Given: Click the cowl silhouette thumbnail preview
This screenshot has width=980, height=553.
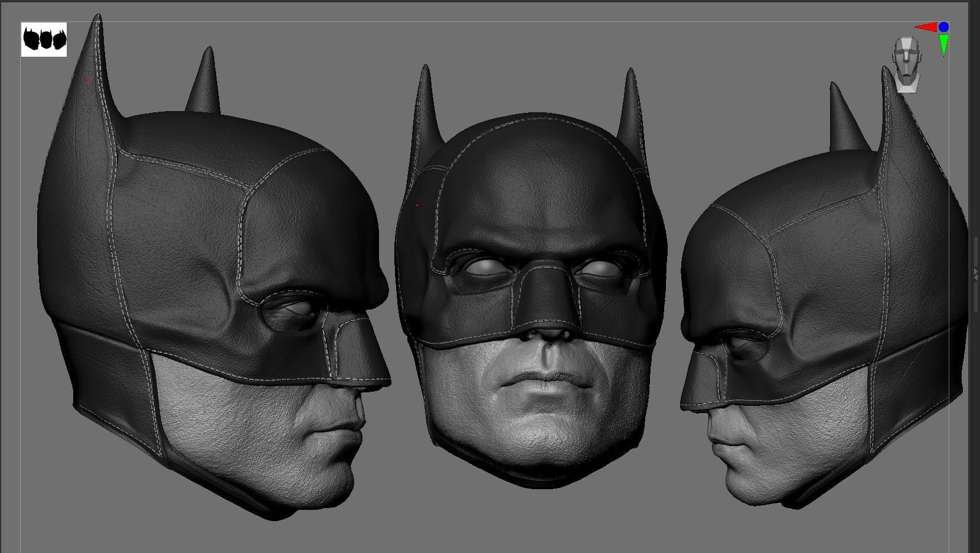Looking at the screenshot, I should pos(44,40).
